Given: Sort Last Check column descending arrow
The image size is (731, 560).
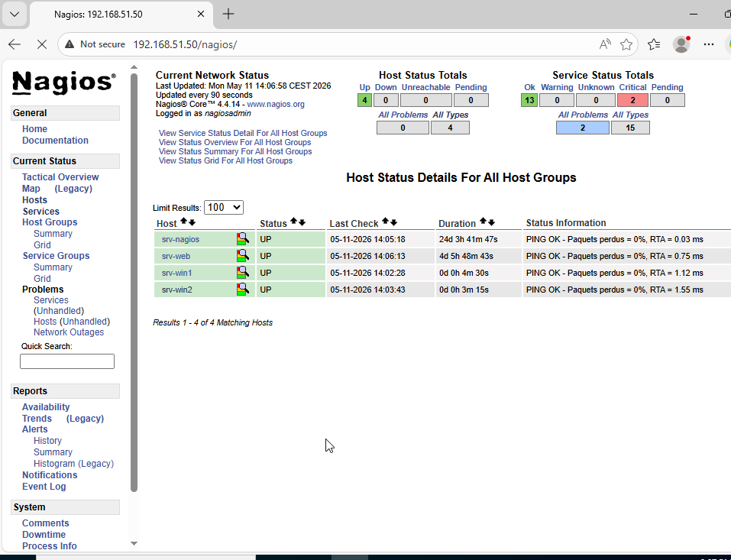Looking at the screenshot, I should tap(393, 222).
